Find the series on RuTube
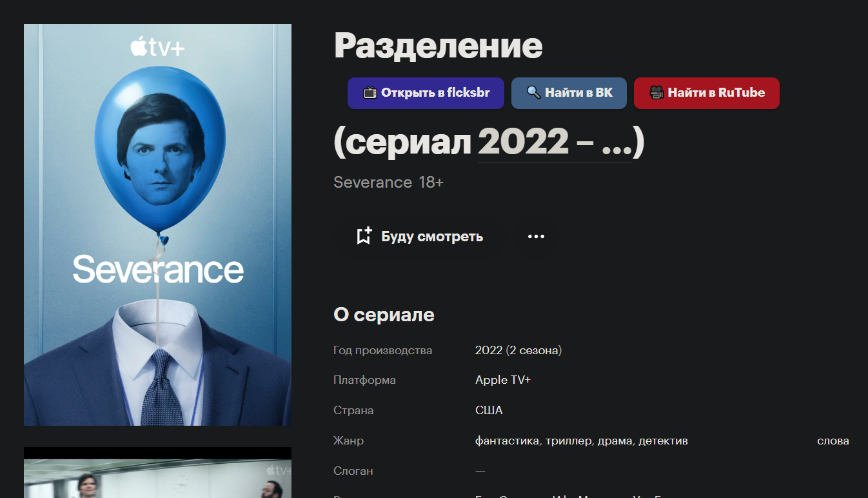The height and width of the screenshot is (498, 868). click(707, 93)
